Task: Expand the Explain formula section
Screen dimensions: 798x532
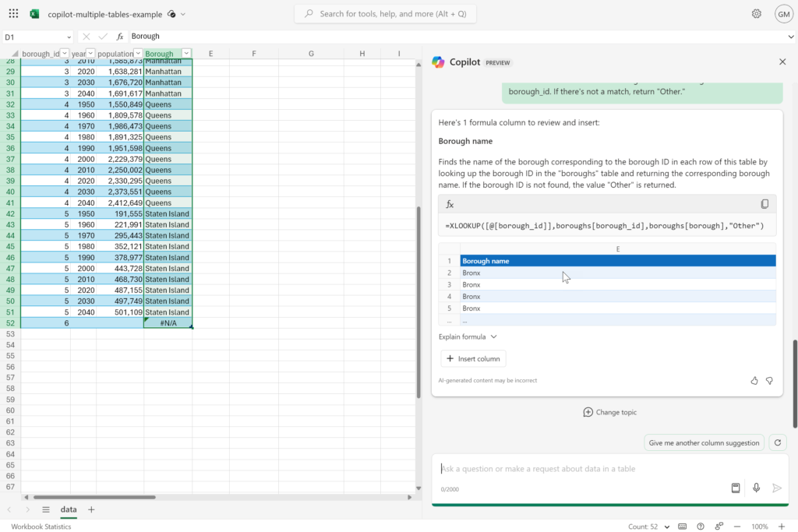Action: [x=468, y=336]
